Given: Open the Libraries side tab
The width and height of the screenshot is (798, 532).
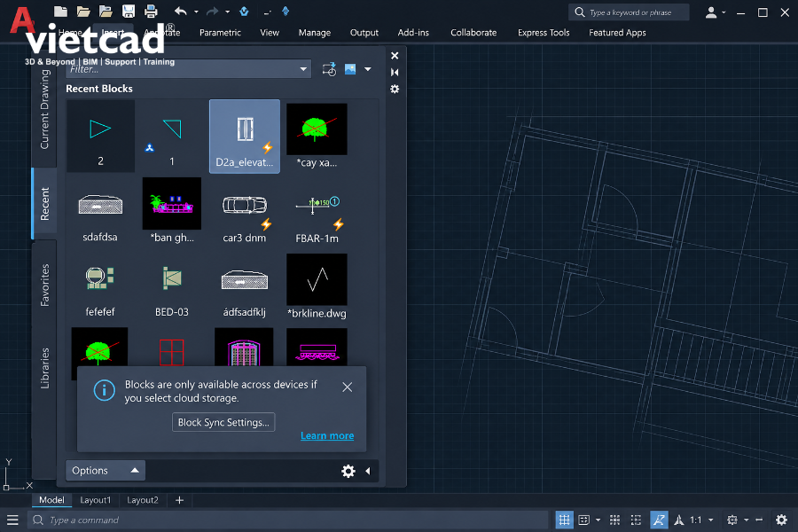Looking at the screenshot, I should pyautogui.click(x=45, y=368).
